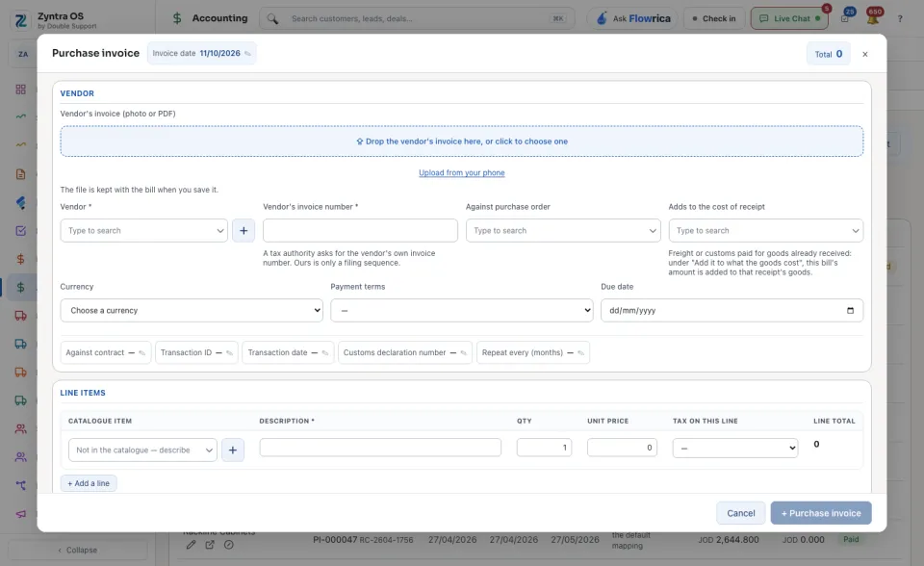Screen dimensions: 924x566
Task: Open the Adds to the cost of receipt dropdown
Action: pyautogui.click(x=765, y=230)
